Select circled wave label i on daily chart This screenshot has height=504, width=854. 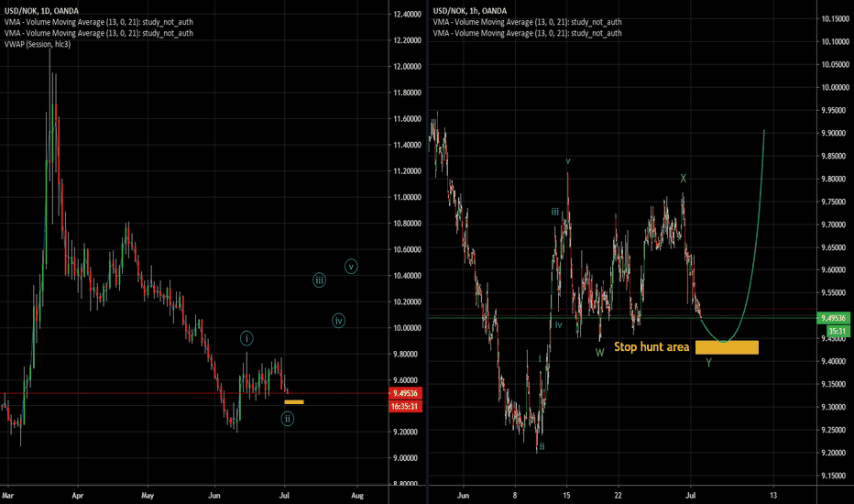click(x=246, y=338)
